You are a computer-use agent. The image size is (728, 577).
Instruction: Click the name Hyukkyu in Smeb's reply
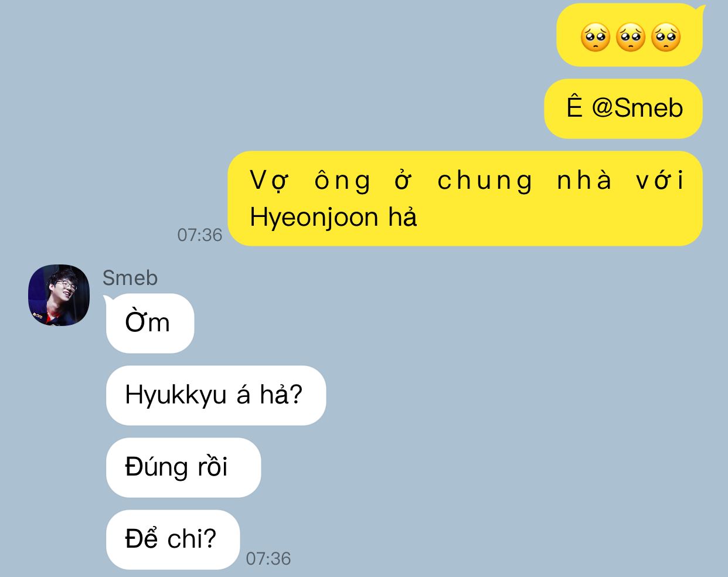pyautogui.click(x=176, y=395)
